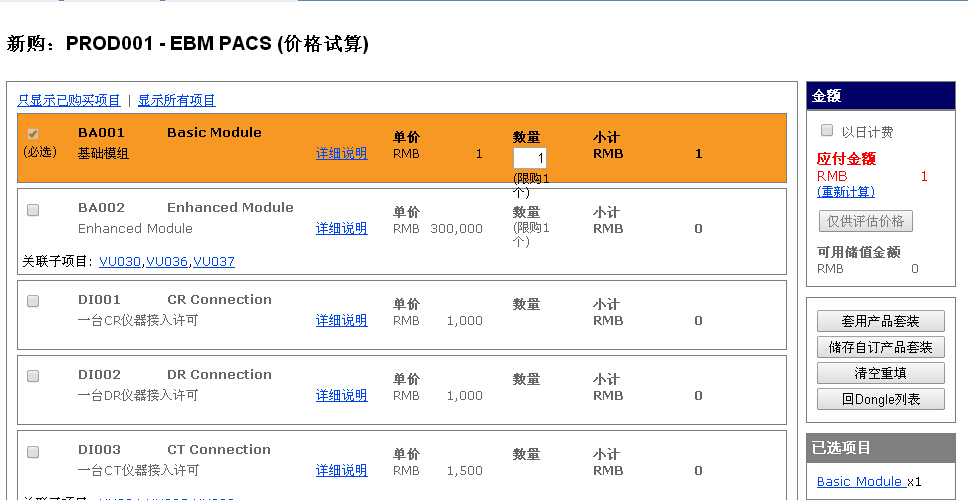
Task: Toggle the 以日计费 checkbox
Action: 827,130
